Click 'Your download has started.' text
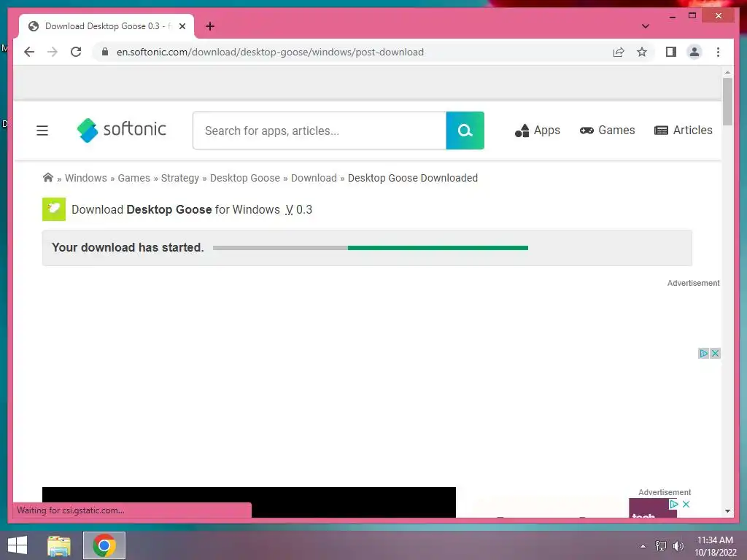This screenshot has width=747, height=560. [x=128, y=248]
